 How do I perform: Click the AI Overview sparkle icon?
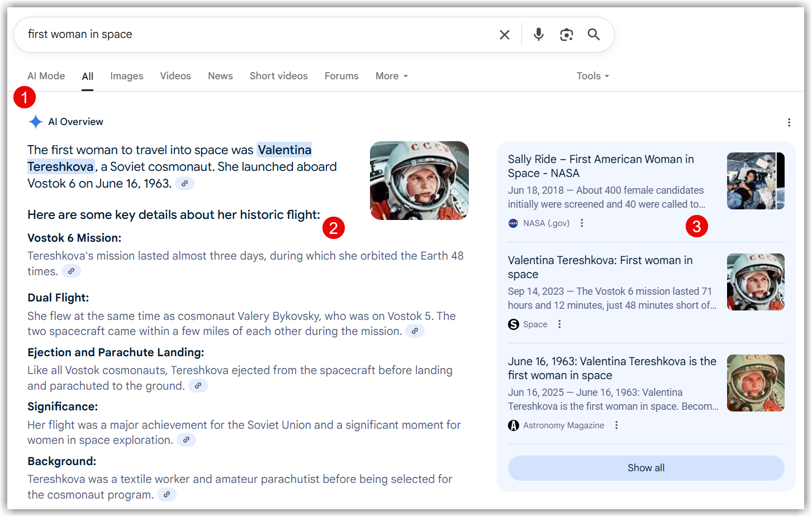36,122
